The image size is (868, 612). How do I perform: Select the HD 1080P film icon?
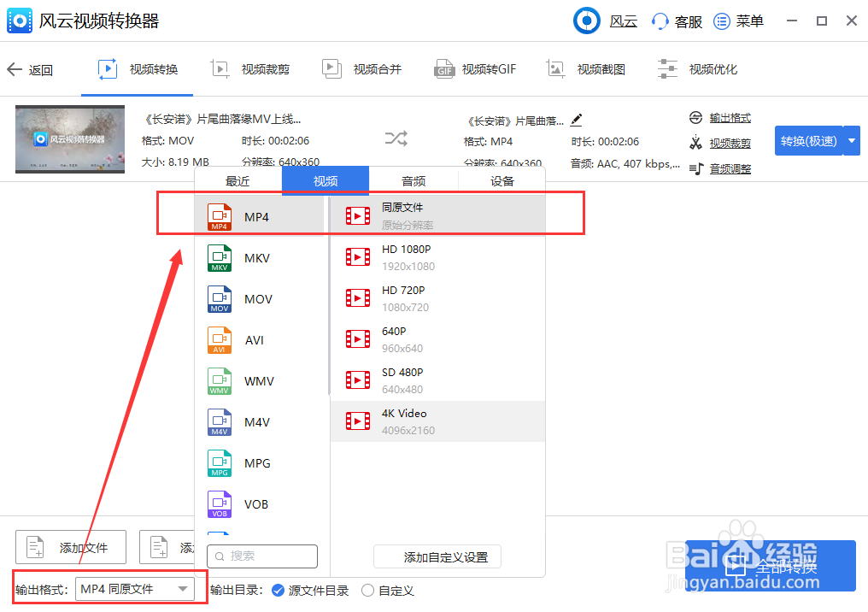[x=358, y=257]
